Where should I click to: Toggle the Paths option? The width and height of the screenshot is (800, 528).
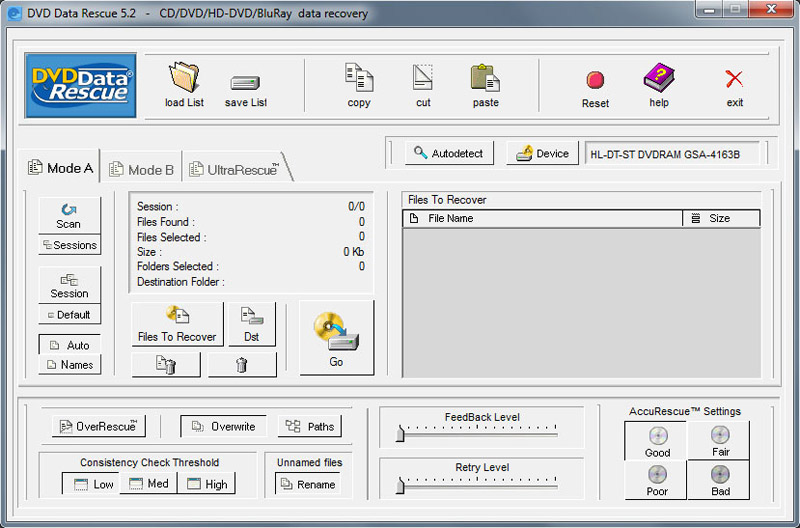pyautogui.click(x=310, y=426)
